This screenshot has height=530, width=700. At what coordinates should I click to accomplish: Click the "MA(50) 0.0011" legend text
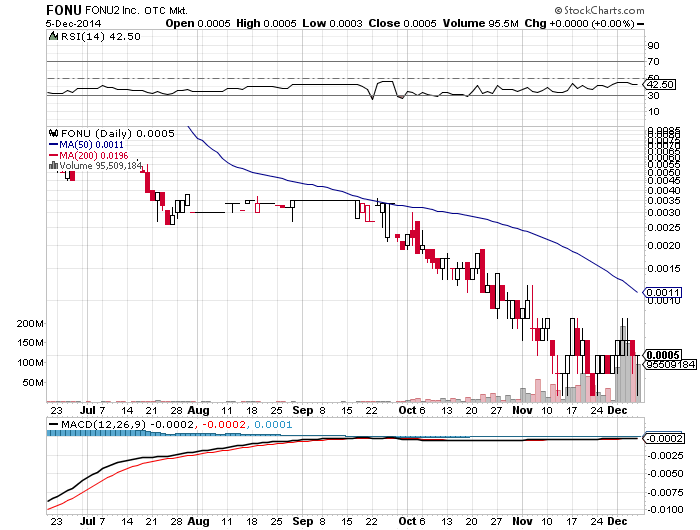[91, 145]
